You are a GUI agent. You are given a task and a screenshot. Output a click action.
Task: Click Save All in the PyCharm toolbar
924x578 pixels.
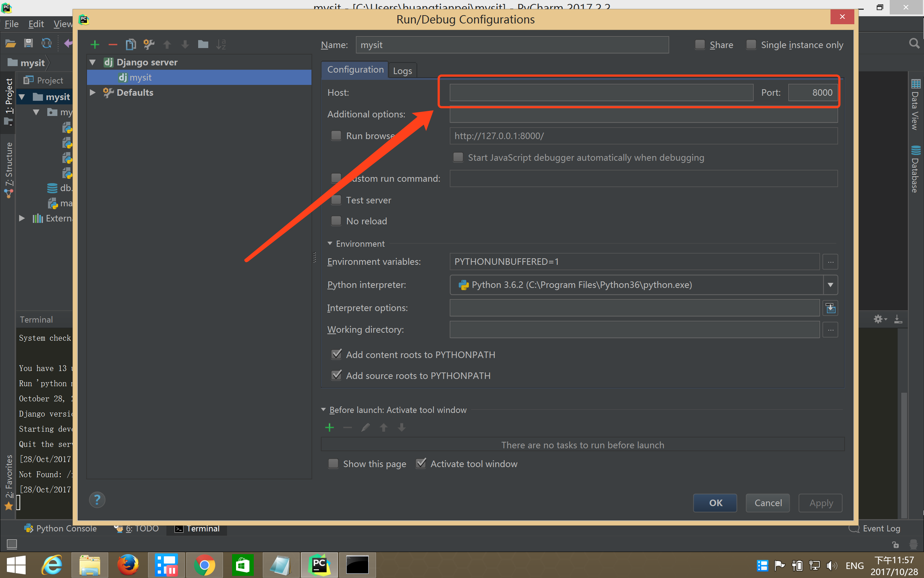click(28, 43)
